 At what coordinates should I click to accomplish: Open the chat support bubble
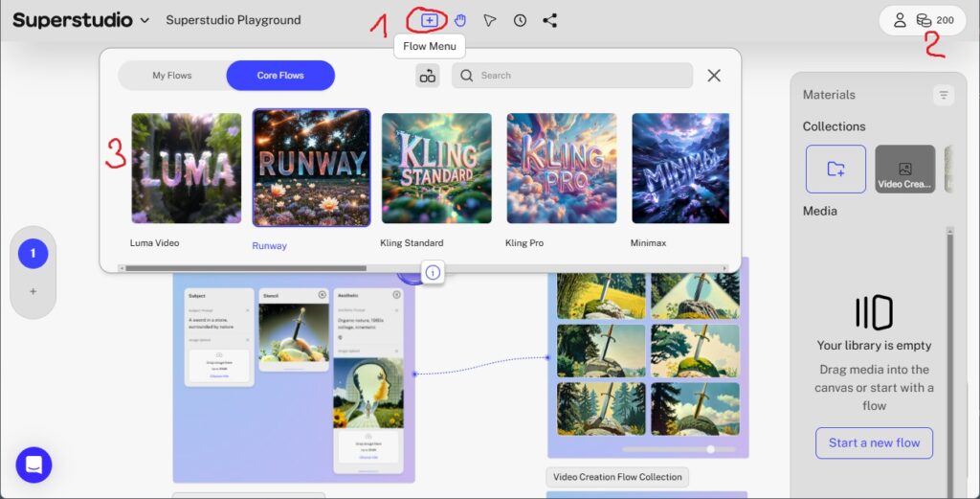click(x=33, y=465)
